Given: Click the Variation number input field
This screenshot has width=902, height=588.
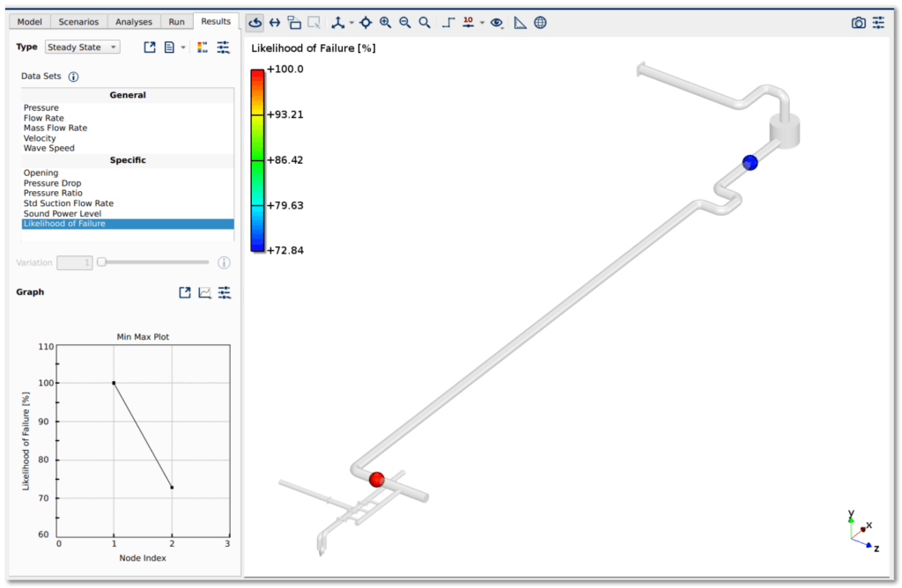Looking at the screenshot, I should 75,262.
